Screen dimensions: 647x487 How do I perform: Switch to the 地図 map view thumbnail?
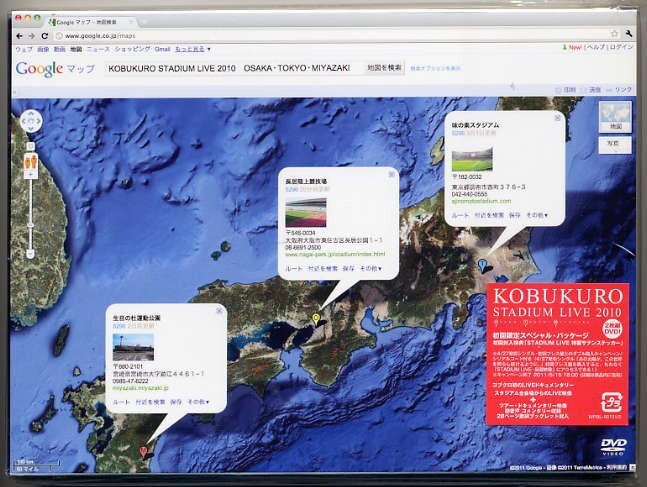point(615,116)
